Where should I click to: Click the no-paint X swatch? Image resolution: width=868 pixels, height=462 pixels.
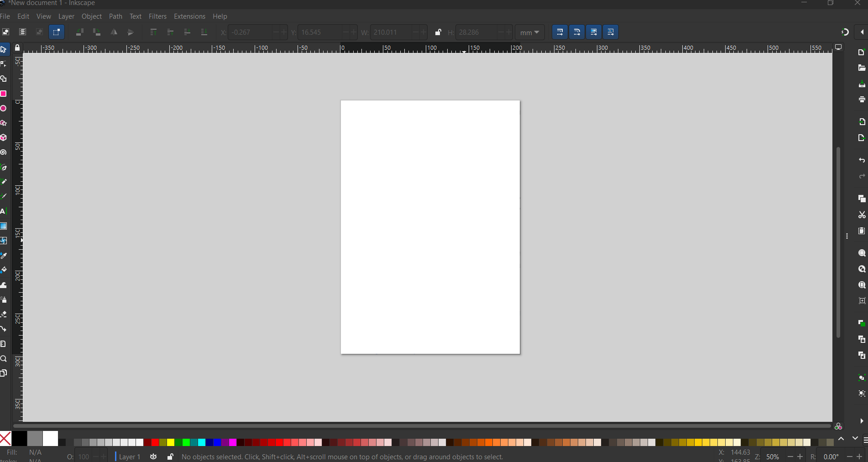(5, 439)
